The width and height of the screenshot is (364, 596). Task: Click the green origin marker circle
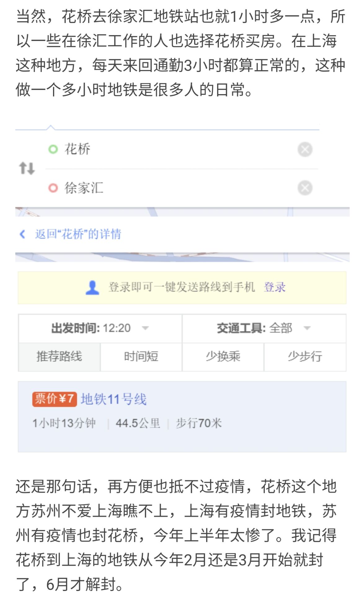point(53,149)
